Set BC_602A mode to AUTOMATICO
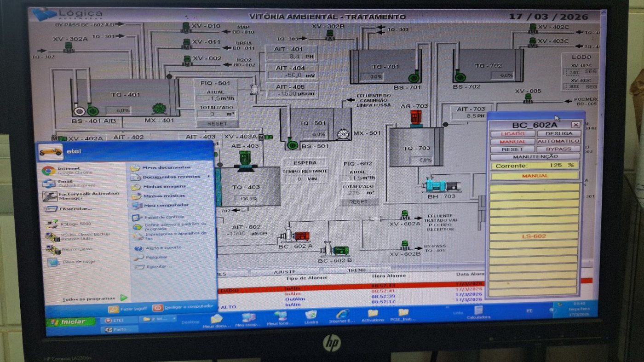This screenshot has height=362, width=644. coord(558,141)
